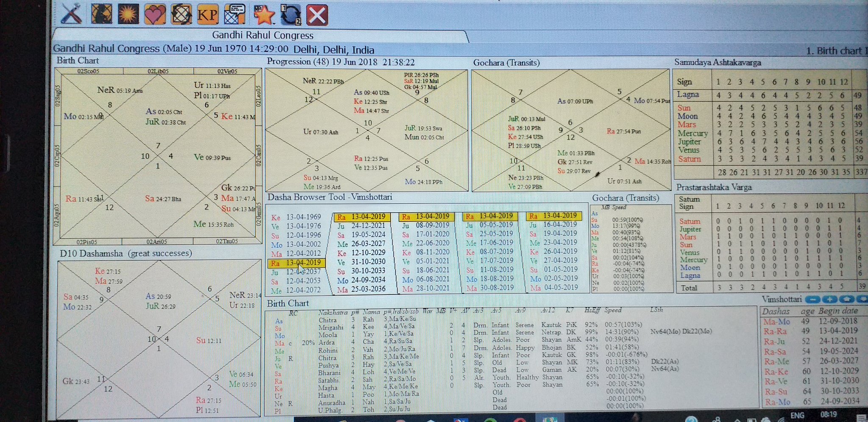The height and width of the screenshot is (422, 868).
Task: Click the Ra-Sa 19-05-2024 Vimshottari row
Action: (x=810, y=351)
